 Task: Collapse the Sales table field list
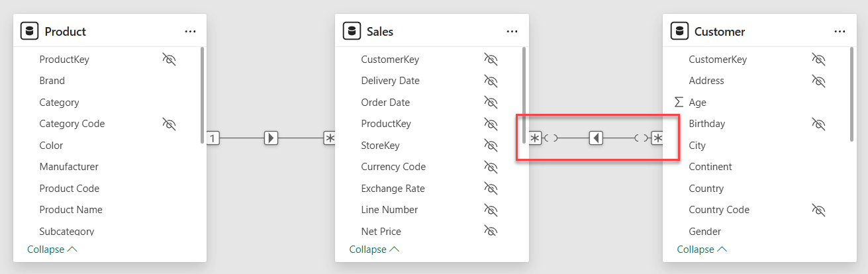click(374, 250)
